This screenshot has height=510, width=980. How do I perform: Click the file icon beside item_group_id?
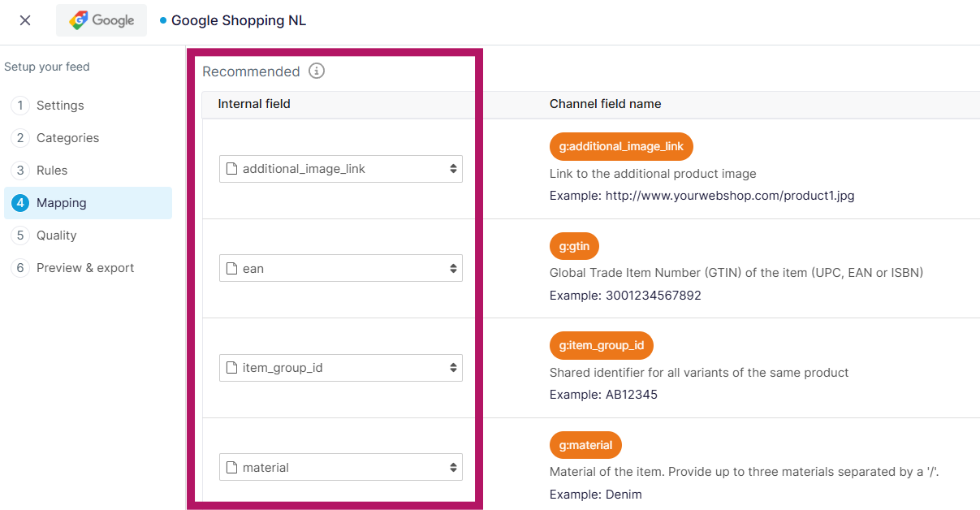(231, 368)
